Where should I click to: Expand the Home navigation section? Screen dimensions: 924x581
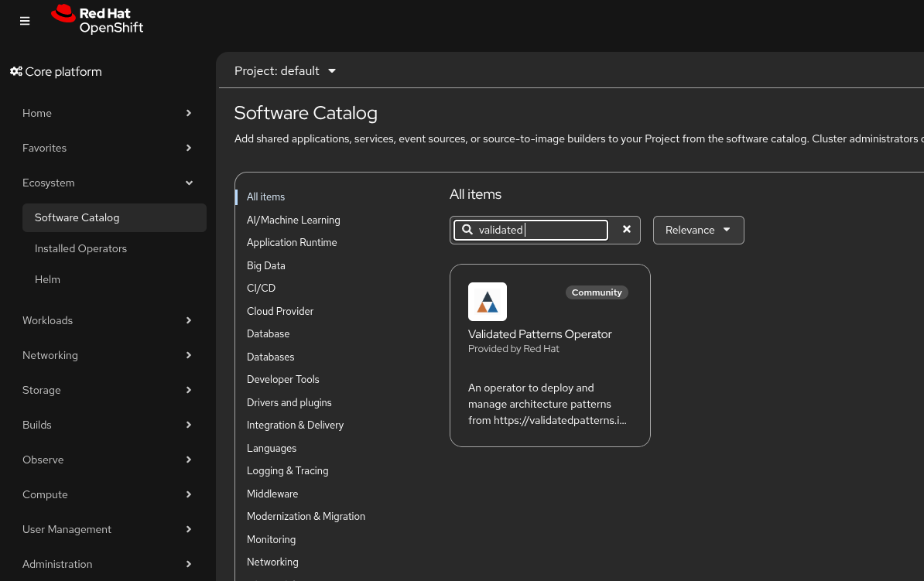(108, 113)
